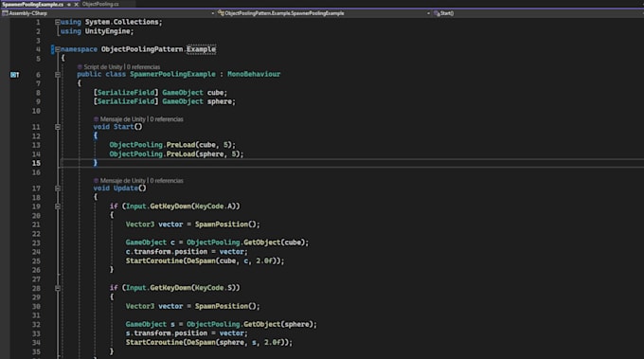
Task: Click 'SpawnPosition' on line 30
Action: tap(221, 306)
